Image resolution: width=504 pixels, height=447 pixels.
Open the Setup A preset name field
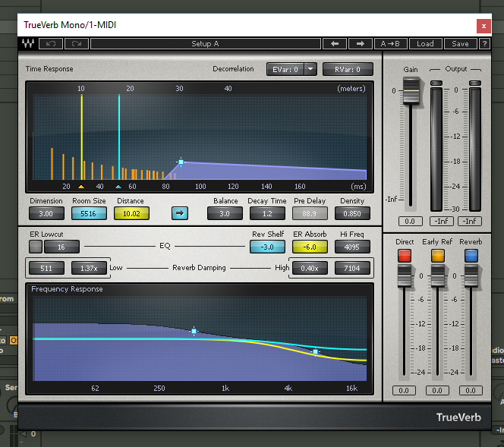pyautogui.click(x=206, y=43)
